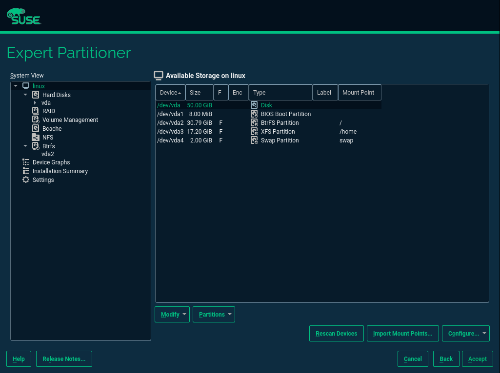Image resolution: width=500 pixels, height=373 pixels.
Task: Click the Volume Management icon
Action: pos(36,119)
